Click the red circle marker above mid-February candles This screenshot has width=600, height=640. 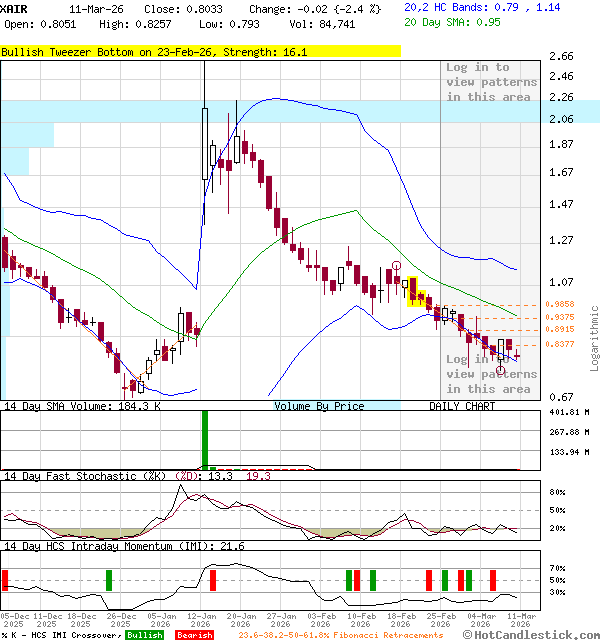[x=397, y=266]
